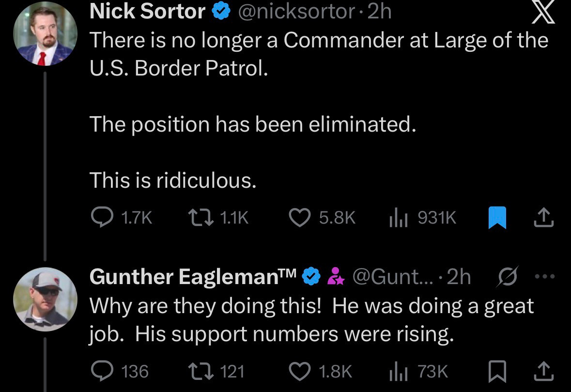Viewport: 571px width, 392px height.
Task: View analytics for Nick Sortor's post
Action: tap(397, 218)
